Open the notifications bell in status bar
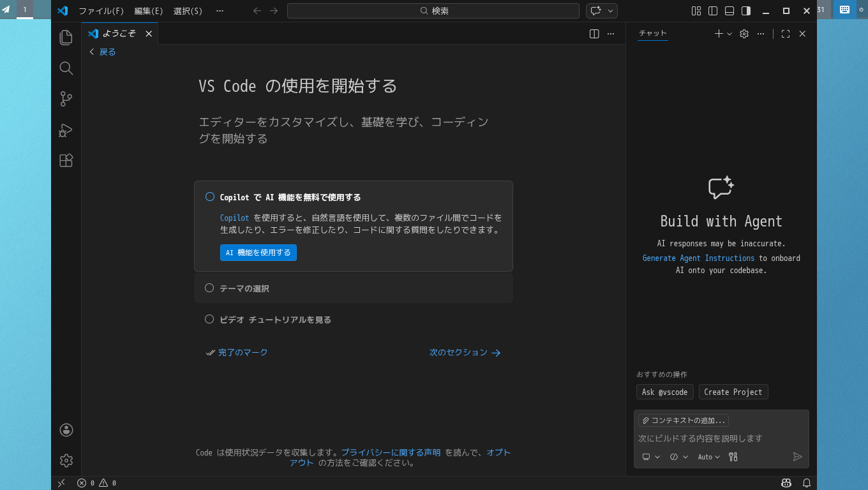The width and height of the screenshot is (868, 490). click(x=807, y=483)
